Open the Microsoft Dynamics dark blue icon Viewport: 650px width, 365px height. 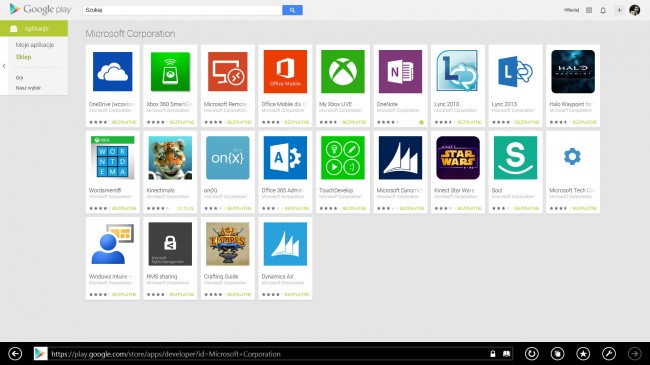(400, 158)
